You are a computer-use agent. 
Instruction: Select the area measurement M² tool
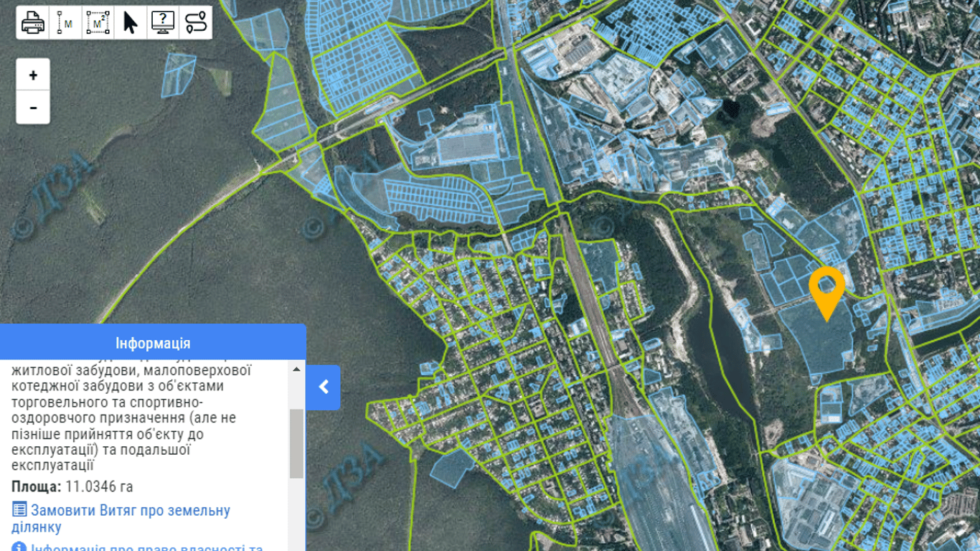98,23
